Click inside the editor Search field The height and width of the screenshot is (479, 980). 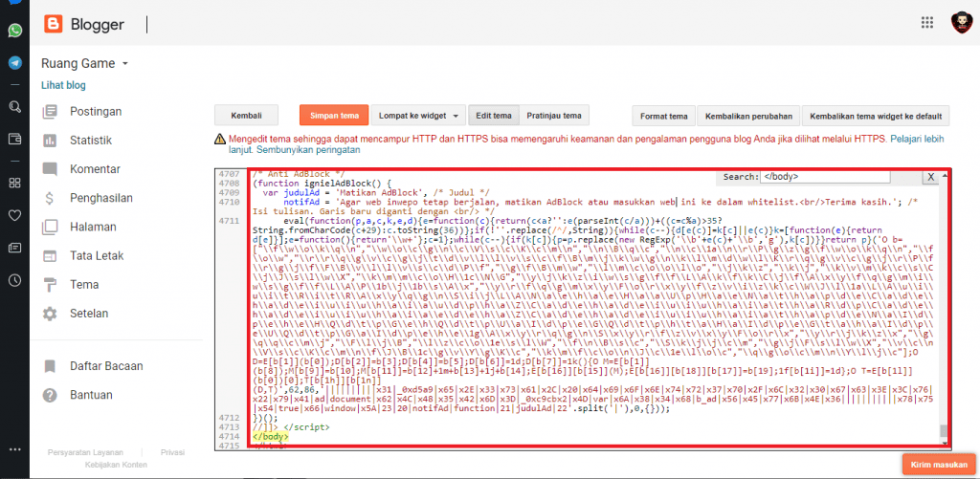[x=825, y=177]
